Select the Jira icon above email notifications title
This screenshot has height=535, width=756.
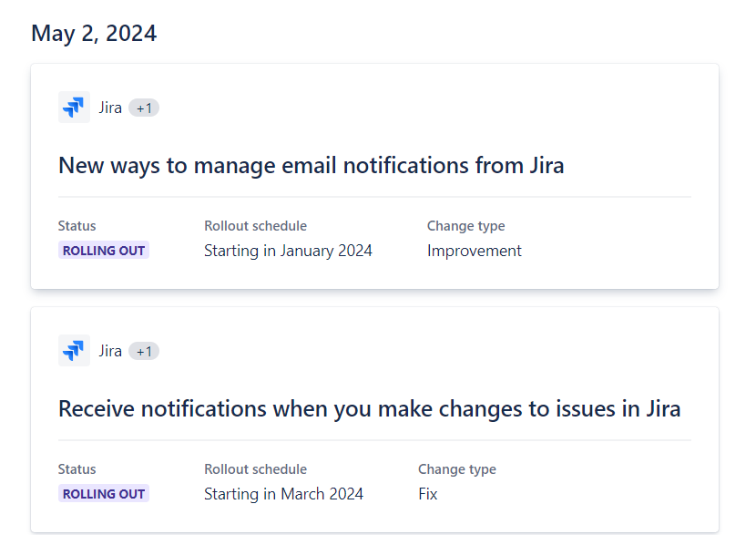(x=73, y=107)
